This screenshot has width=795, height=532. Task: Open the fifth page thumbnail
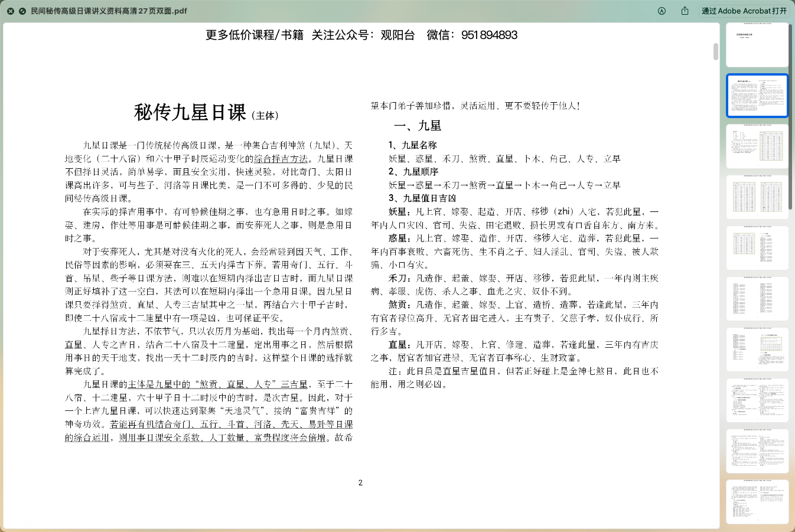(757, 248)
